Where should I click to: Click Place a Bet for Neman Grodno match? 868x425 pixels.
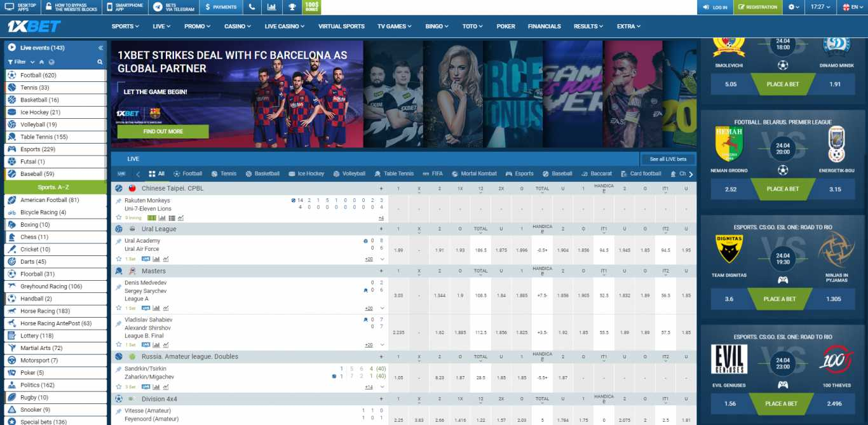coord(782,189)
